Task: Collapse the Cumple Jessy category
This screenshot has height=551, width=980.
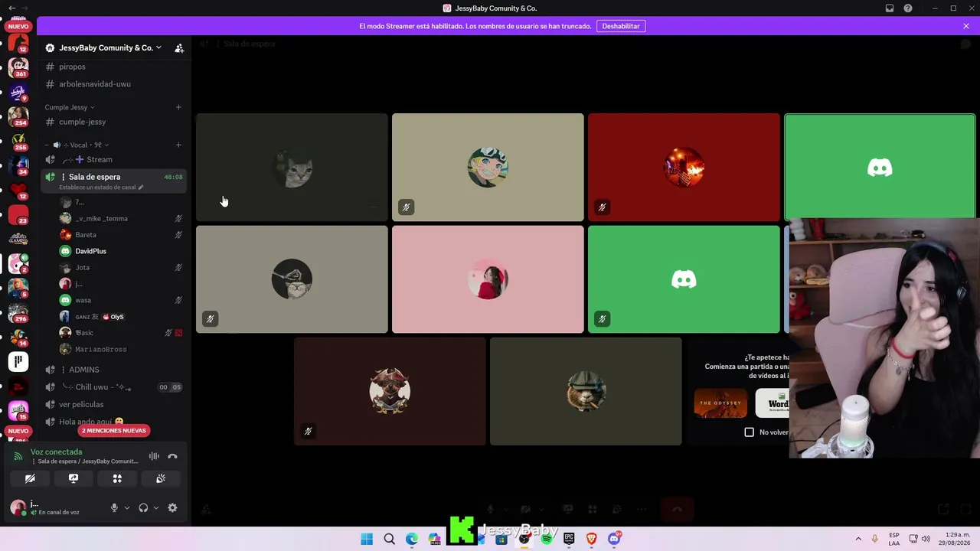Action: pyautogui.click(x=69, y=107)
